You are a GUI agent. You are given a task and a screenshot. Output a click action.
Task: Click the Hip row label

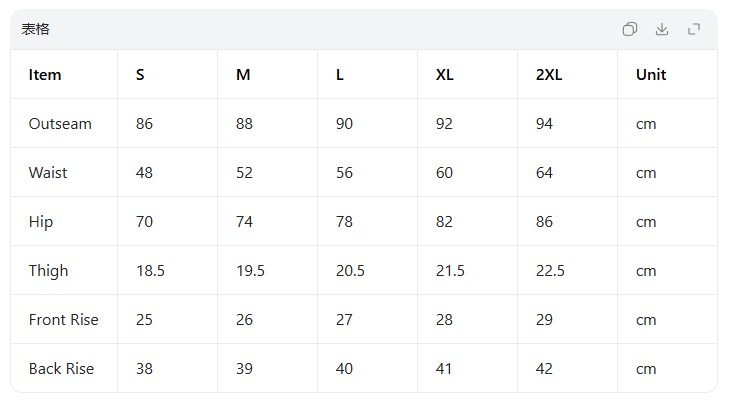pos(41,222)
